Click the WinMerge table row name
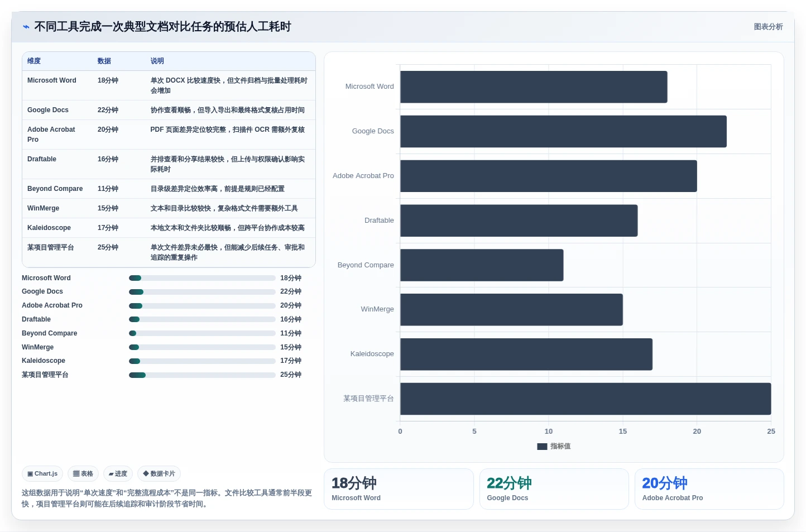 (43, 208)
